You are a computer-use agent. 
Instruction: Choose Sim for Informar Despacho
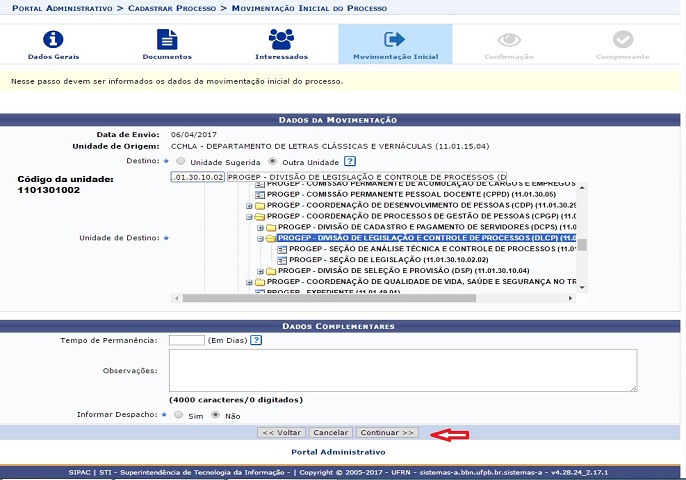pos(180,414)
